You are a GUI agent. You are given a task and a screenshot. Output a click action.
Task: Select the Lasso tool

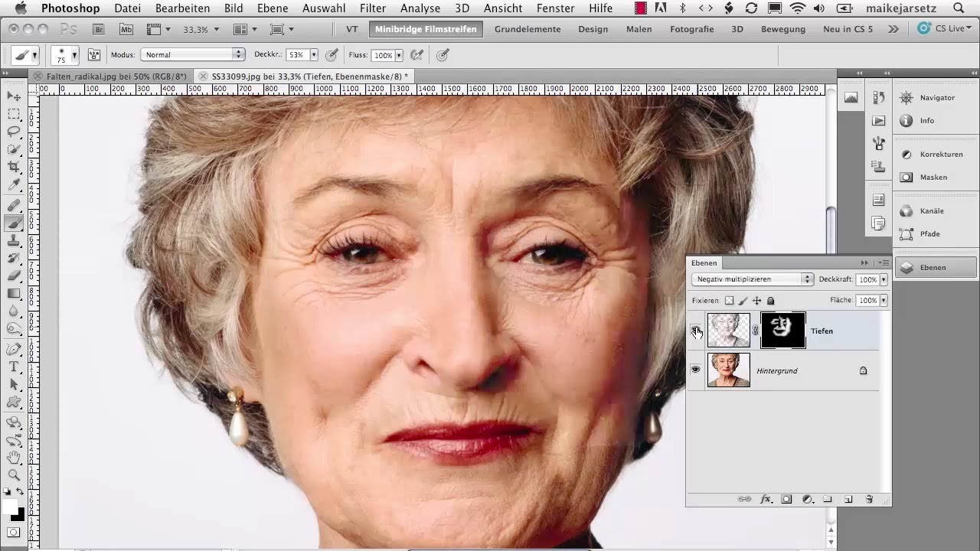pos(14,132)
